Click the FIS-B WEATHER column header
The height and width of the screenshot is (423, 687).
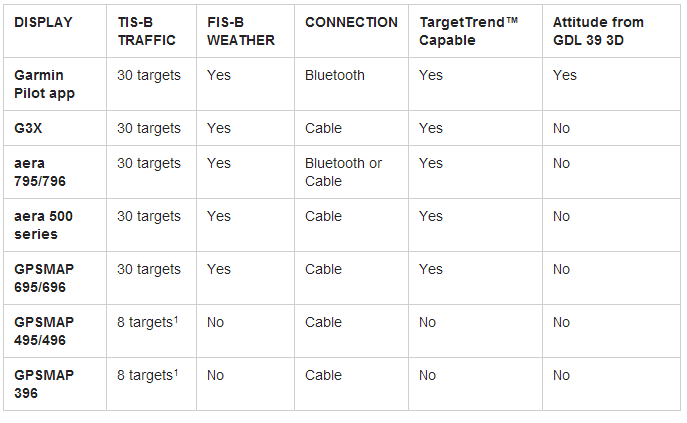point(241,31)
